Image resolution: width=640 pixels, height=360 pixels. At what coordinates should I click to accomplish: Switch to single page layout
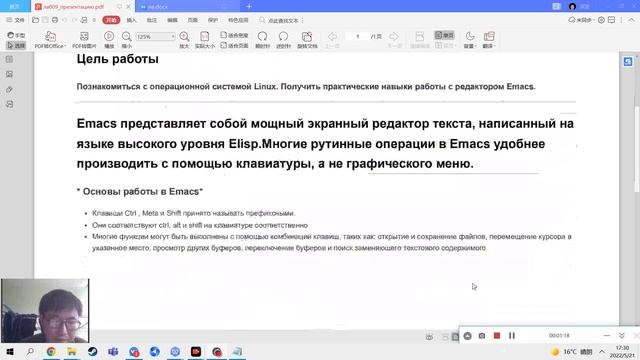[444, 35]
